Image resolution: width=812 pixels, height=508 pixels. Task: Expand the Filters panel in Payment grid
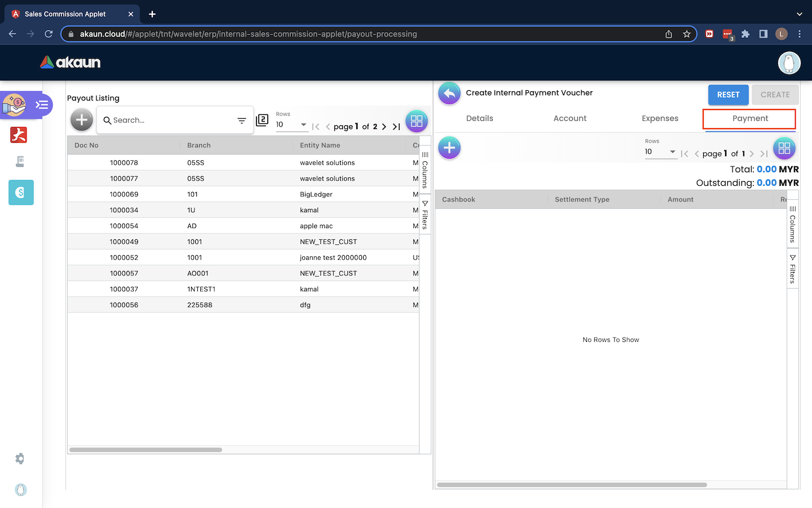(x=792, y=269)
